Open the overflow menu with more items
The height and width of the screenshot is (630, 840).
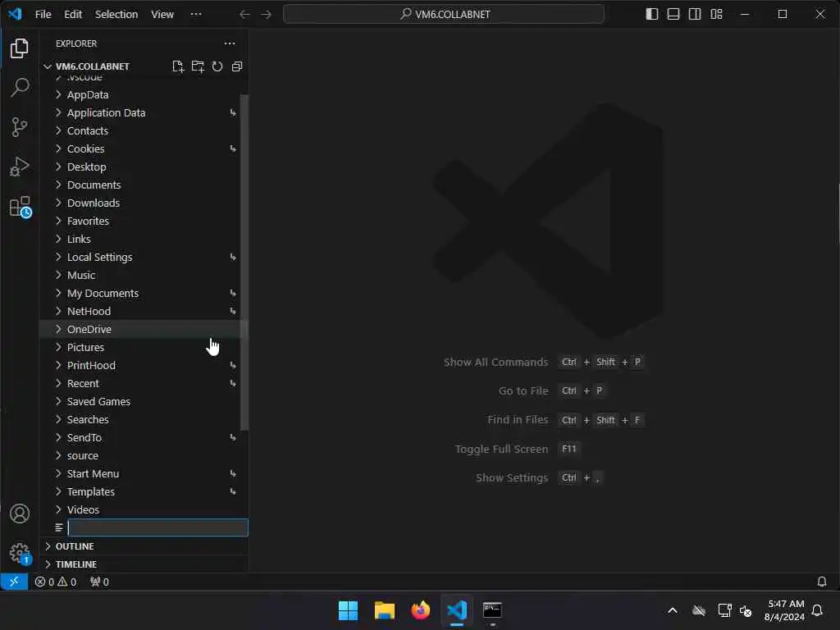pos(196,15)
